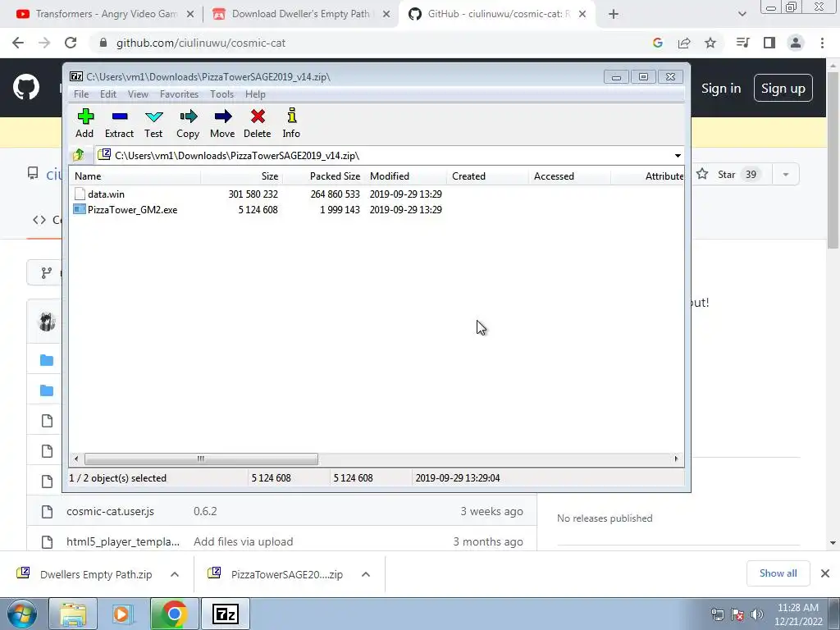Click the Info toolbar icon
840x630 pixels.
tap(291, 123)
